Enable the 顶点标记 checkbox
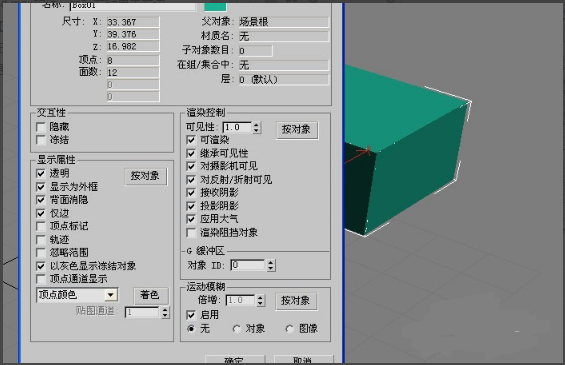565x365 pixels. click(x=41, y=226)
